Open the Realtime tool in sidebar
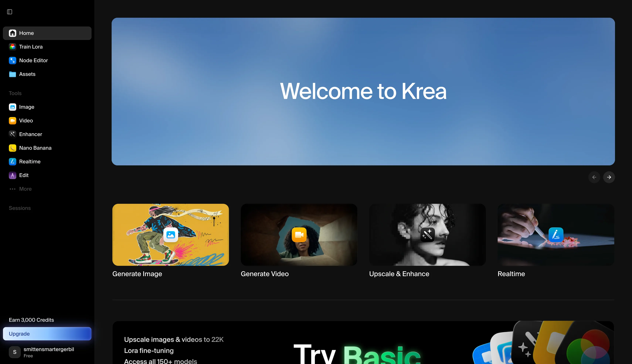This screenshot has height=364, width=632. 30,162
